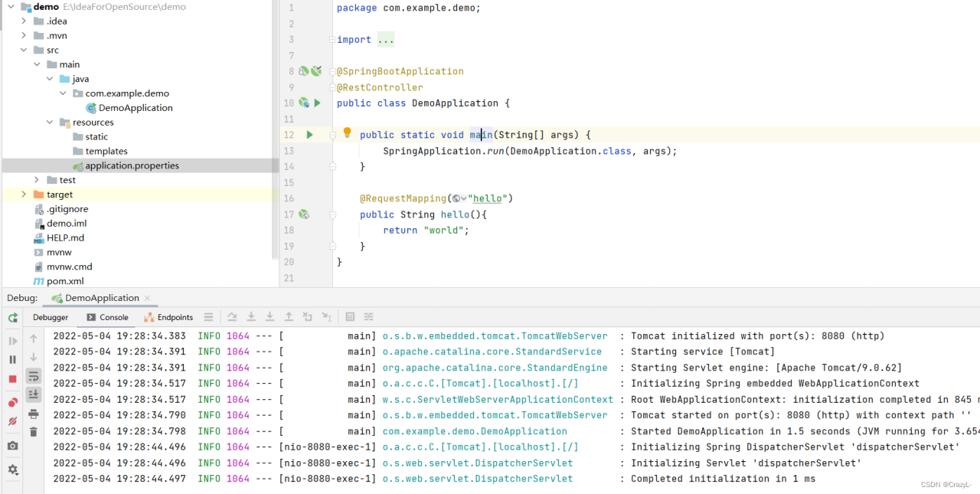Collapse the resources folder
Screen dimensions: 980x494
49,123
